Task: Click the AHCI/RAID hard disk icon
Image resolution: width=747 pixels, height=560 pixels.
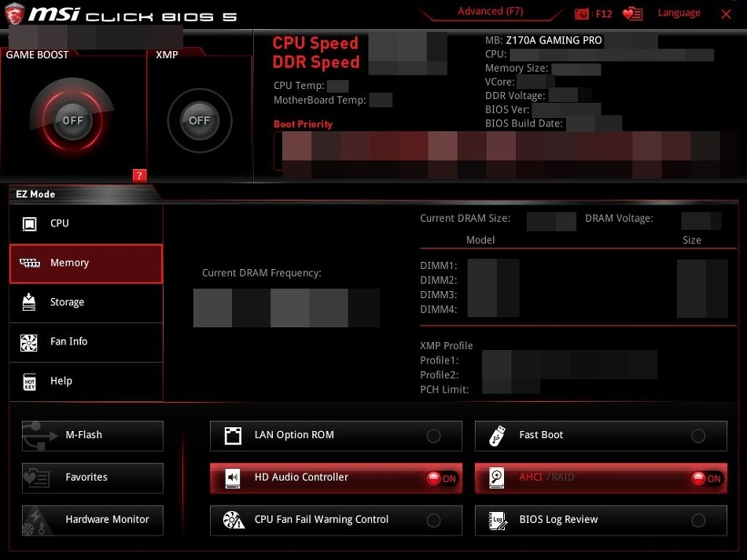Action: (x=497, y=478)
